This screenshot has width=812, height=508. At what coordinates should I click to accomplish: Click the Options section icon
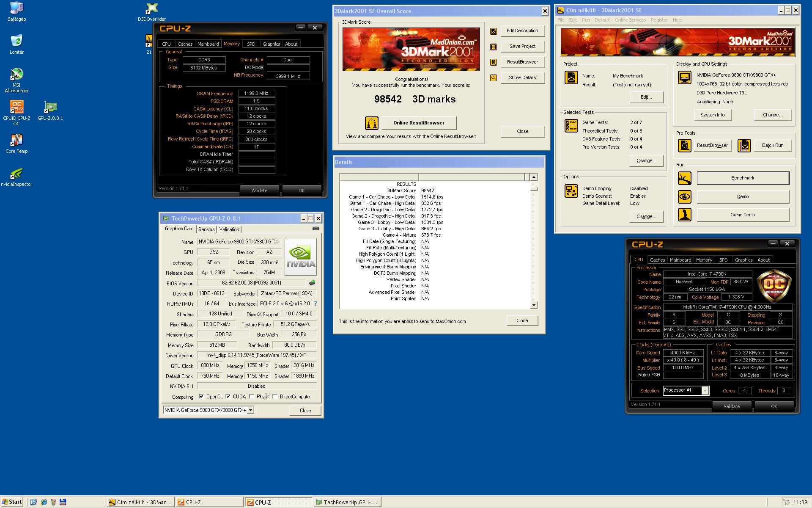coord(571,191)
